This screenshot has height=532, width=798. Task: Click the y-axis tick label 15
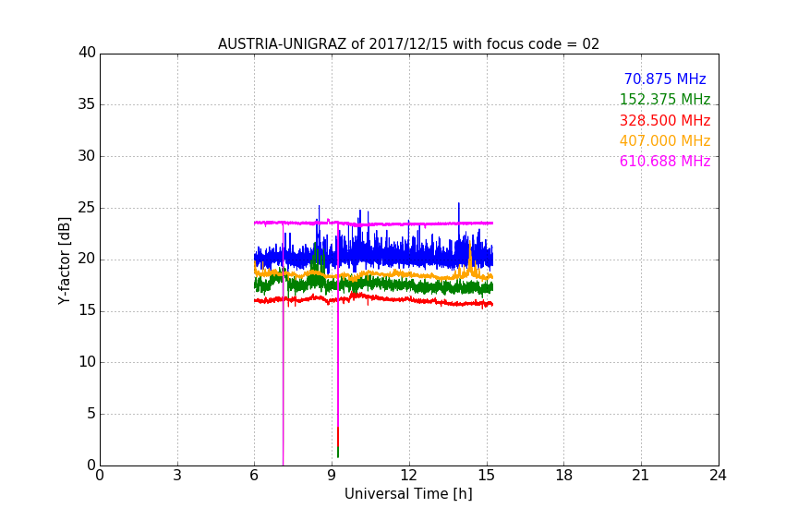pyautogui.click(x=87, y=310)
